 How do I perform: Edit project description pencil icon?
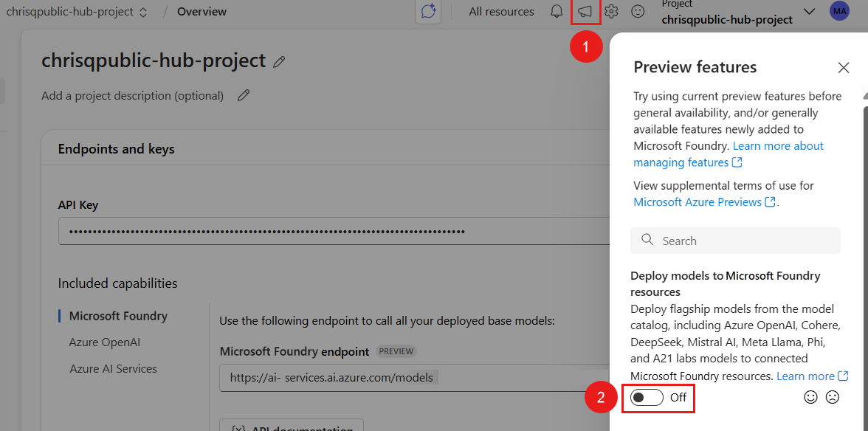click(243, 96)
